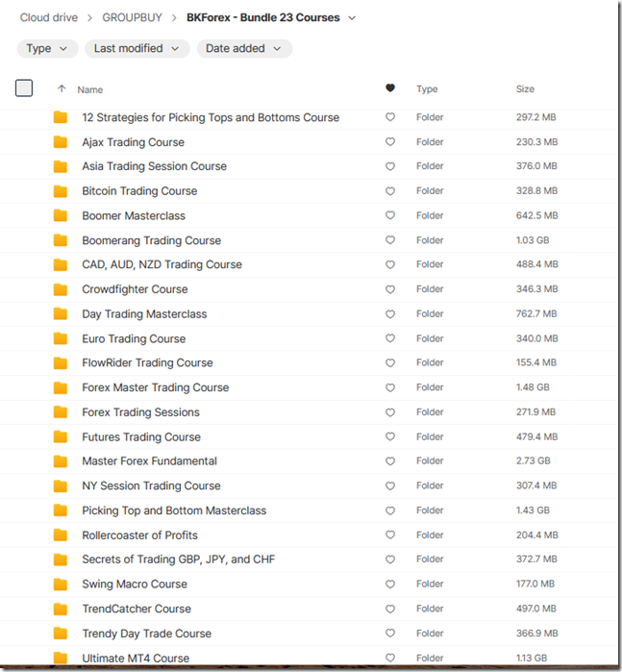Select the Day Trading Masterclass name
622x672 pixels.
tap(144, 314)
